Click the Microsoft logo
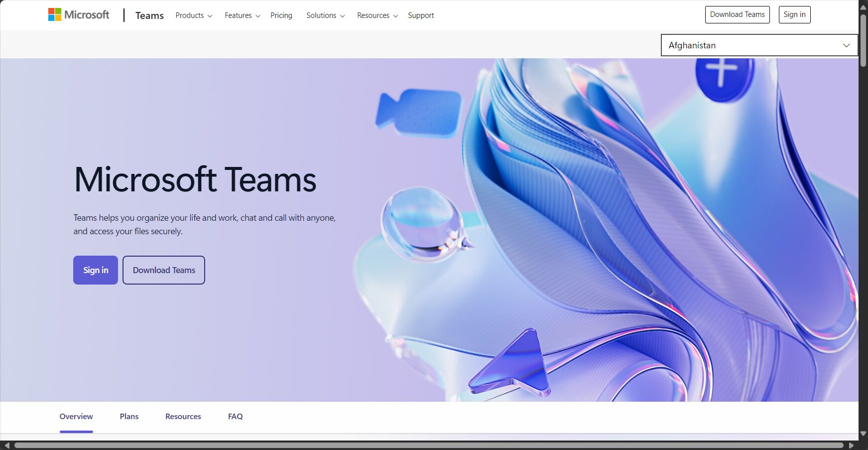This screenshot has width=868, height=450. [79, 15]
